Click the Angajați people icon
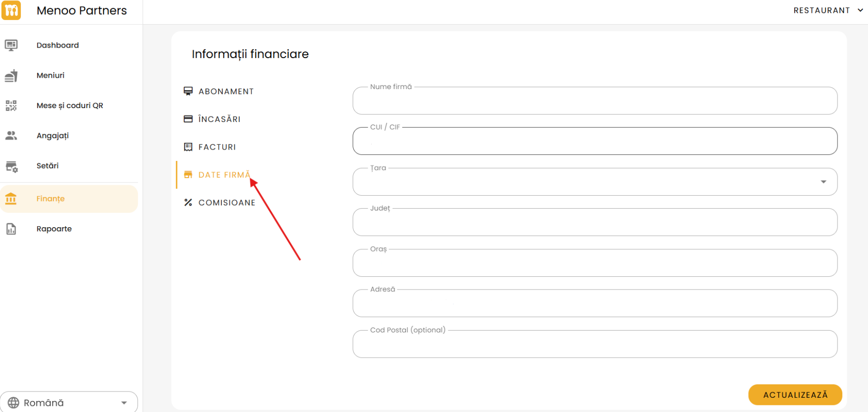Screen dimensions: 868x412 (x=11, y=136)
